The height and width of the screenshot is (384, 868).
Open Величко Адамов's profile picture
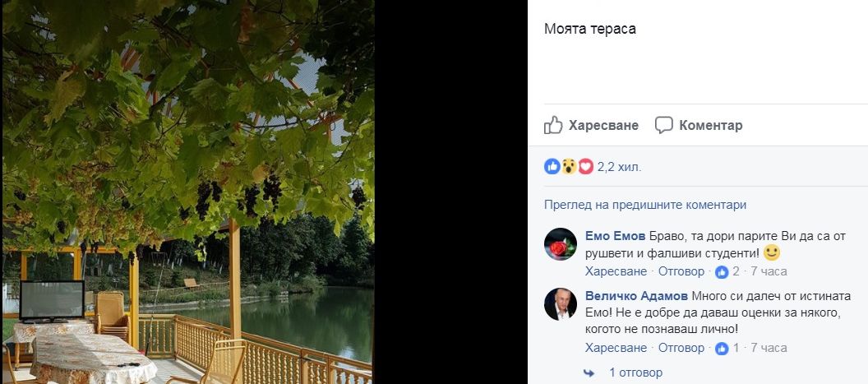click(561, 303)
